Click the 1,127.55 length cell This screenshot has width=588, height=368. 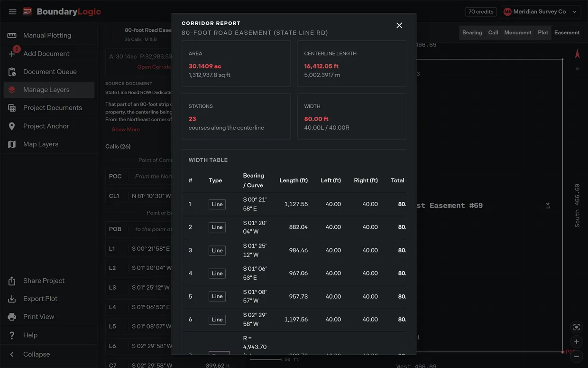click(x=296, y=204)
